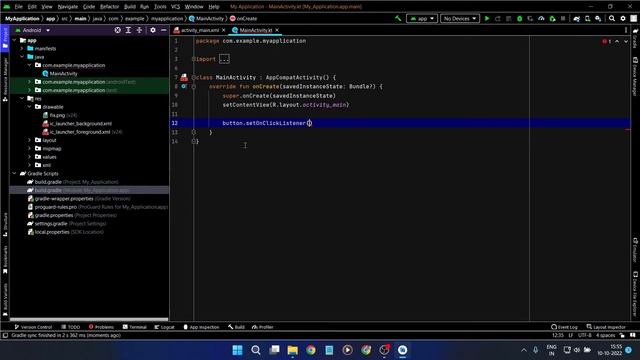This screenshot has width=640, height=360.
Task: Click the override gutter icon on line 8
Action: pos(184,87)
